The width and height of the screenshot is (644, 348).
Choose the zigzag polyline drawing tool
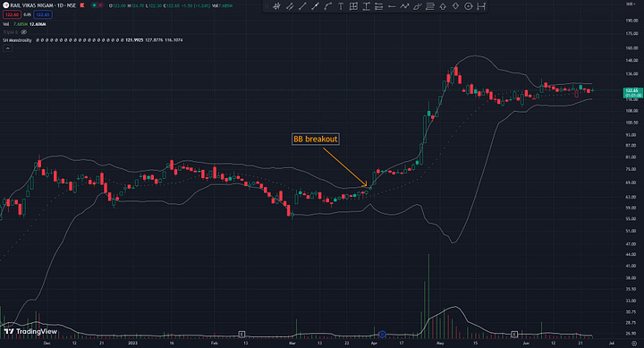point(404,6)
